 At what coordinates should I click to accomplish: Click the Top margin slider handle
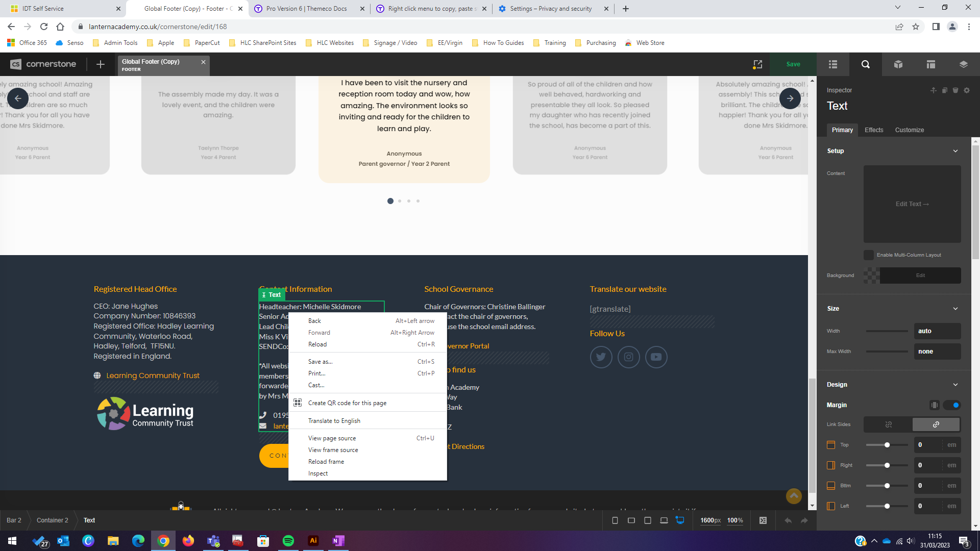pos(887,445)
